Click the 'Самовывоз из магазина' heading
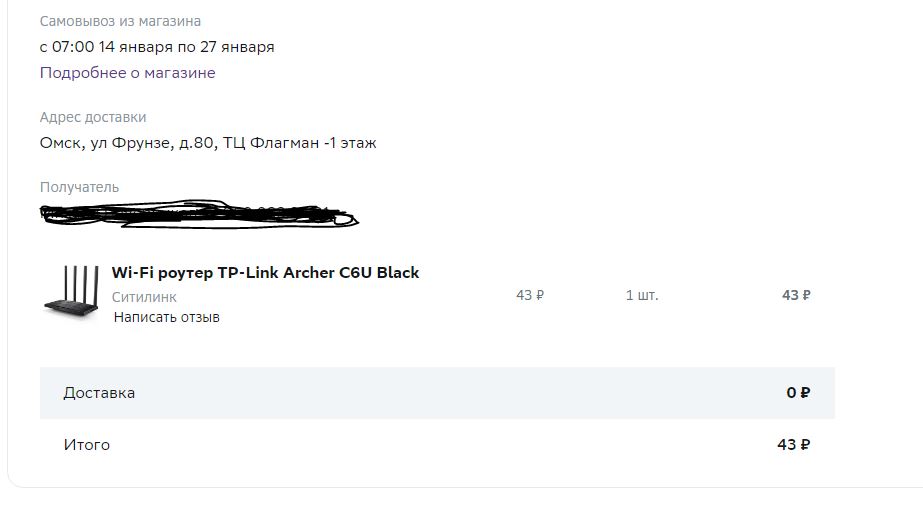The width and height of the screenshot is (923, 506). (x=120, y=21)
